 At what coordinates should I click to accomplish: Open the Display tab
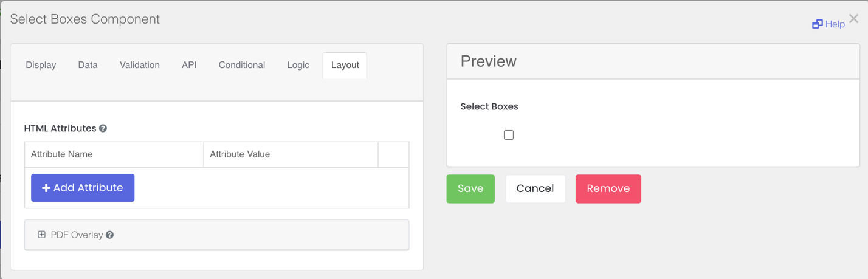(41, 65)
